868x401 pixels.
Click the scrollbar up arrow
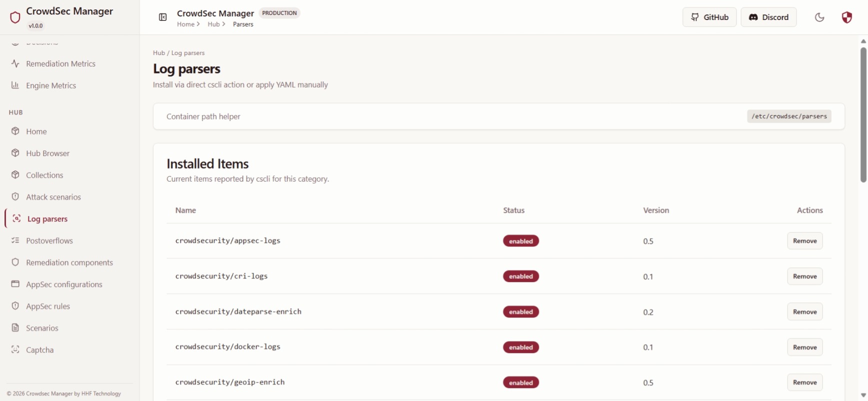(x=863, y=41)
